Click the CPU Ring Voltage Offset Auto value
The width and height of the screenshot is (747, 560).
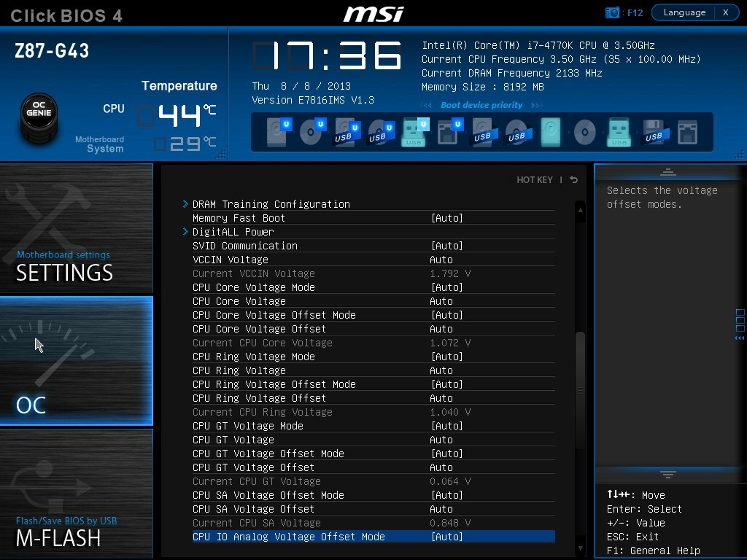click(441, 397)
